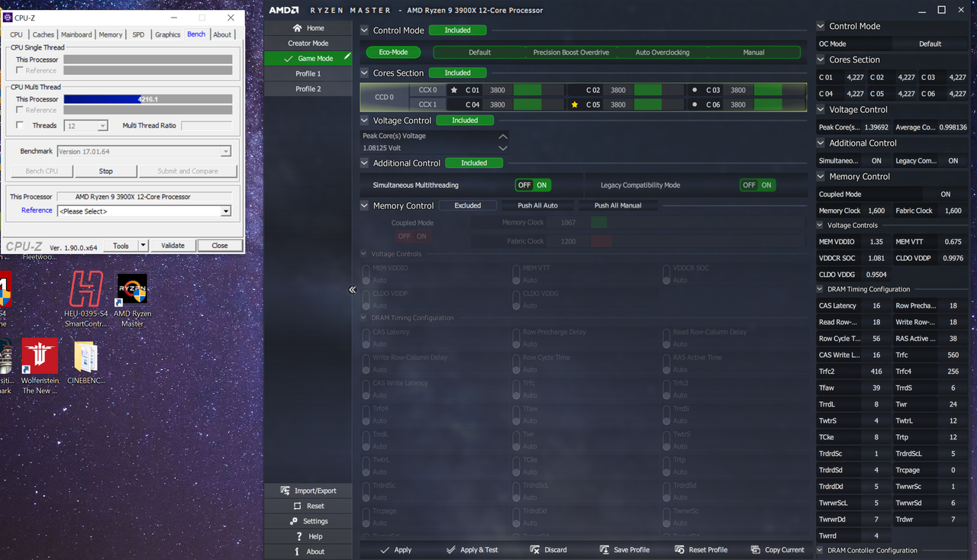Image resolution: width=977 pixels, height=560 pixels.
Task: Open the Wolfenstein The New desktop shortcut
Action: [40, 366]
